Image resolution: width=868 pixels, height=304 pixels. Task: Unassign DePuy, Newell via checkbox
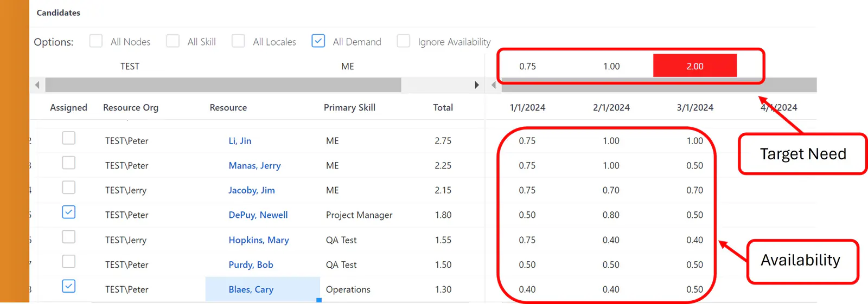68,212
